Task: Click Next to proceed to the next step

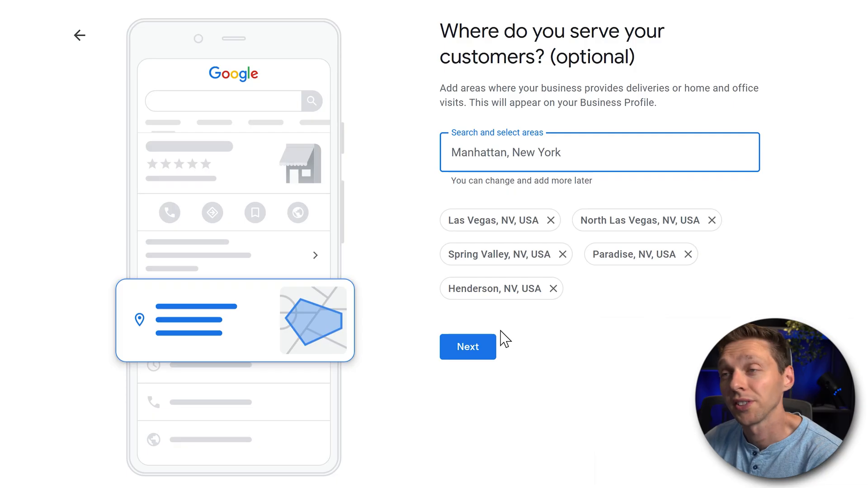Action: [x=468, y=346]
